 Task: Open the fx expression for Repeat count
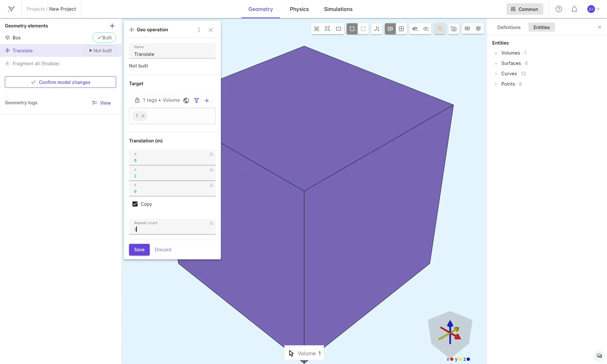click(211, 224)
